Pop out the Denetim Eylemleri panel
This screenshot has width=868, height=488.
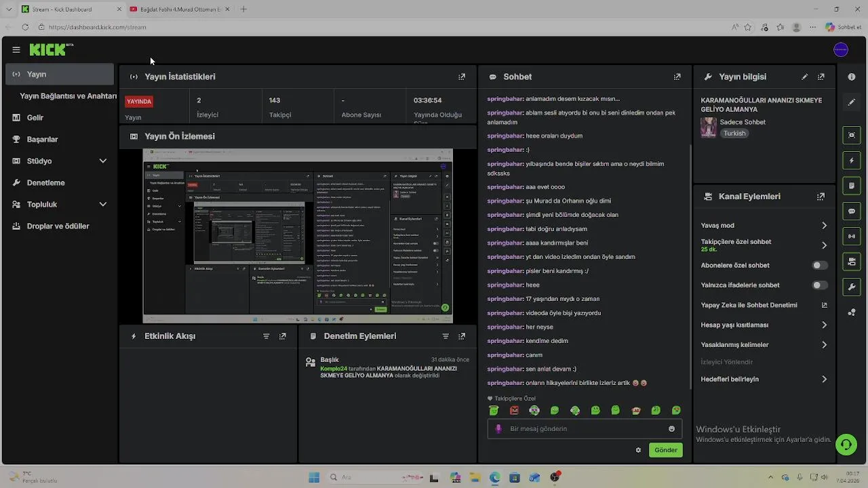[x=462, y=336]
